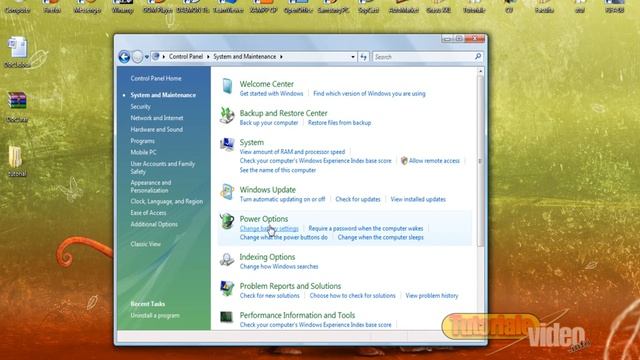This screenshot has height=360, width=640.
Task: Select the XAMPP CP desktop shortcut
Action: click(x=263, y=6)
